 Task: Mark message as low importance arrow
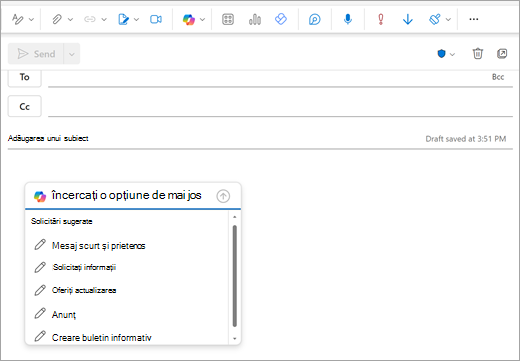point(408,19)
